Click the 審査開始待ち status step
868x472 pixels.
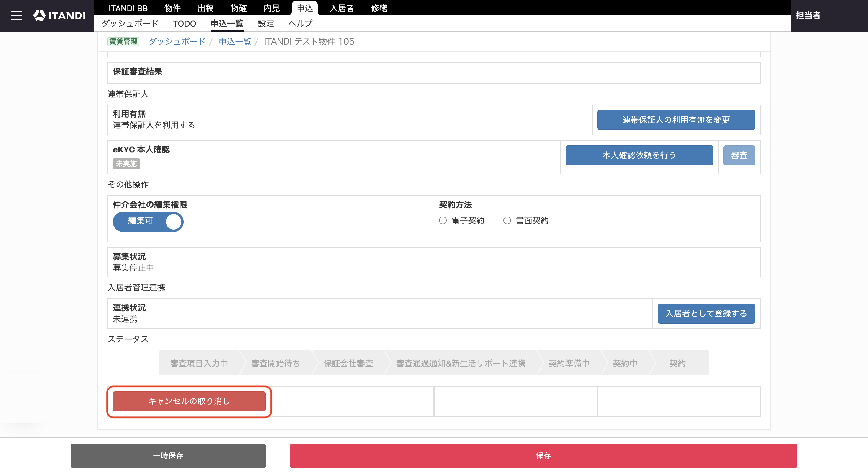coord(276,363)
